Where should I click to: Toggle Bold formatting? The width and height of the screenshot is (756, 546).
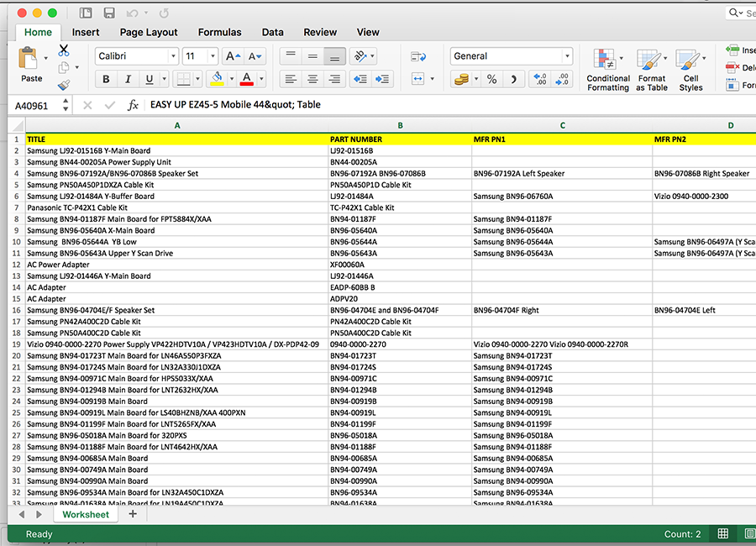(x=106, y=79)
